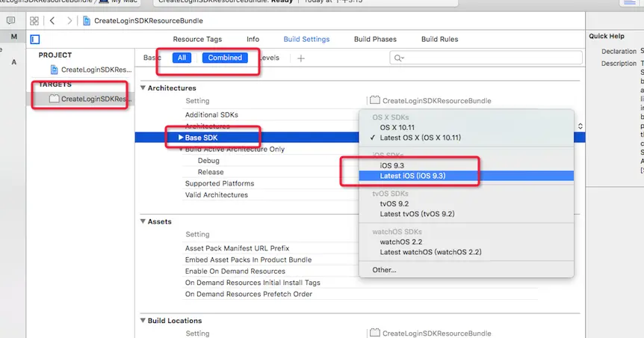The width and height of the screenshot is (644, 338).
Task: Collapse Build Active Architecture Only row
Action: click(x=181, y=150)
